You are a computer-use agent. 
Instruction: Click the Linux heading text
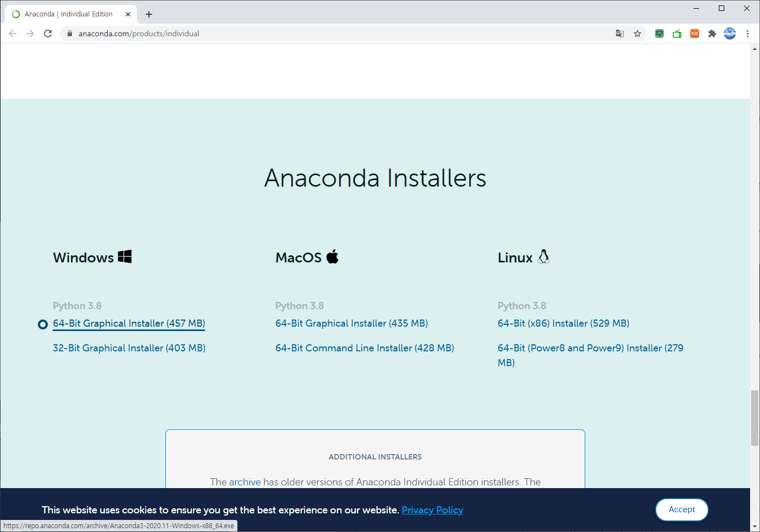coord(515,257)
